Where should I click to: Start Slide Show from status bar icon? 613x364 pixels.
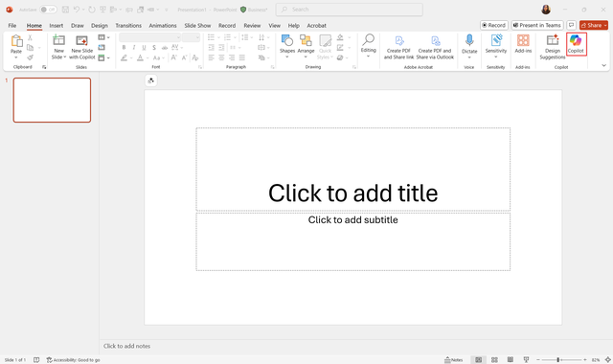click(x=526, y=360)
